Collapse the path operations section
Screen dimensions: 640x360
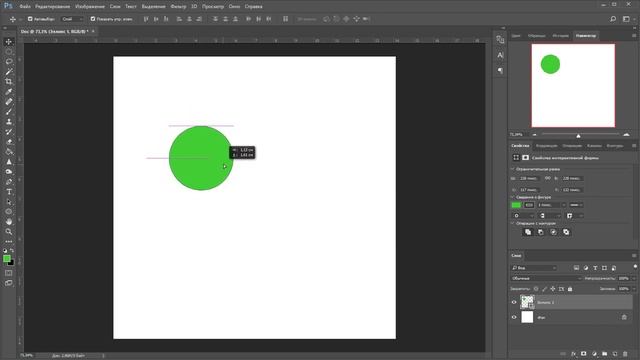point(513,224)
